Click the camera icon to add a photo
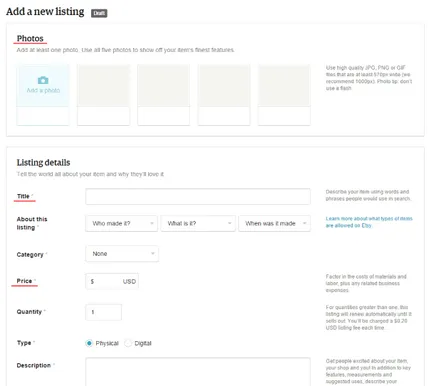Screen dimensions: 434x386 (x=43, y=80)
